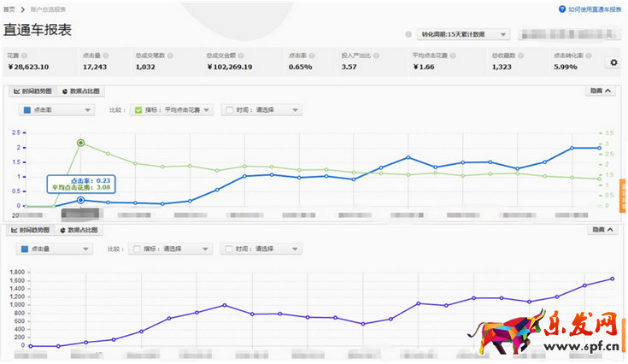Uncheck the 指标 平均点击花费 comparison checkbox in top chart
Viewport: 628px width, 364px height.
coord(138,110)
